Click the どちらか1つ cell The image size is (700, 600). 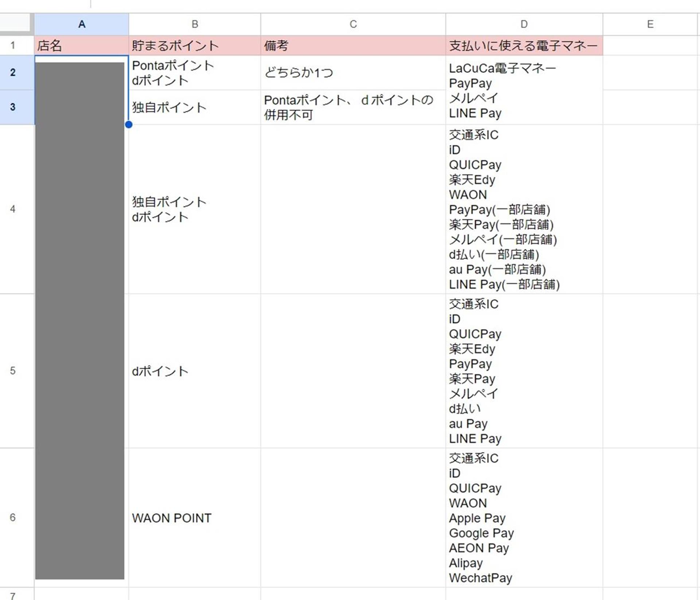[x=353, y=73]
